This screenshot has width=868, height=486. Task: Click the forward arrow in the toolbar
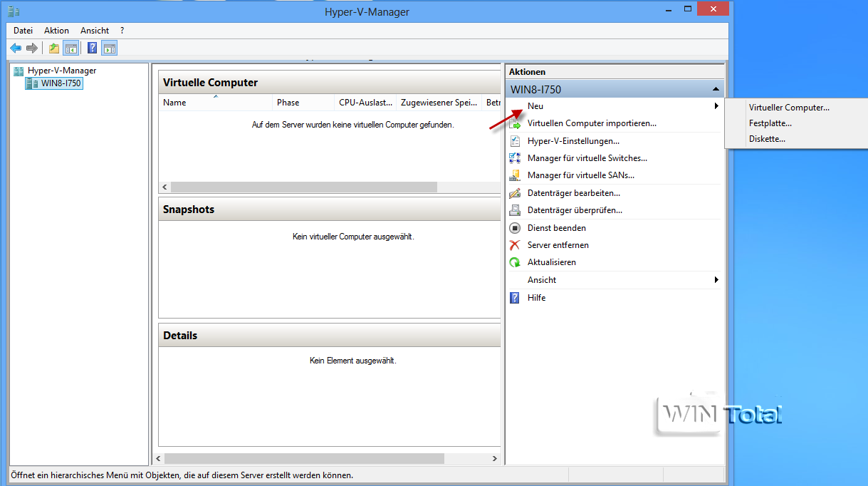(x=31, y=48)
